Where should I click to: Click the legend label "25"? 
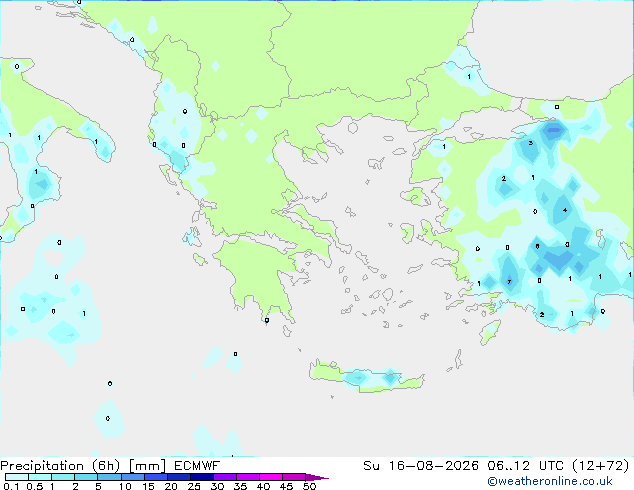[x=194, y=486]
